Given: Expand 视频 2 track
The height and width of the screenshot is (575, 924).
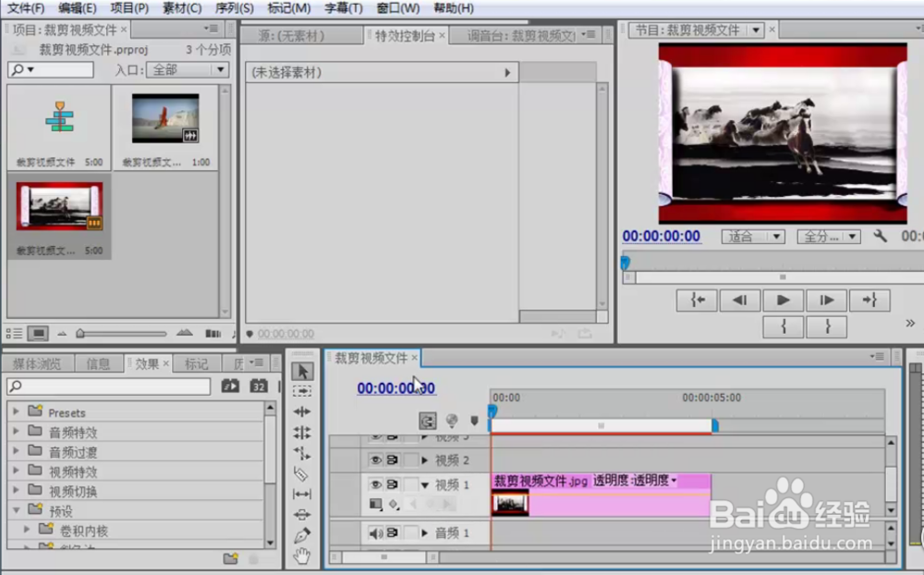Looking at the screenshot, I should click(x=425, y=460).
